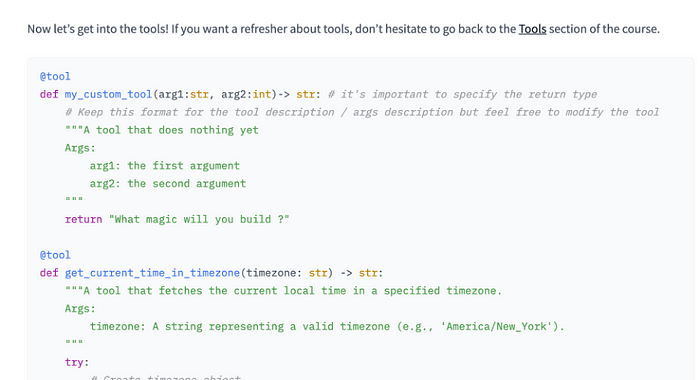Click the "timezone: str" parameter
This screenshot has height=380, width=700.
[x=287, y=273]
